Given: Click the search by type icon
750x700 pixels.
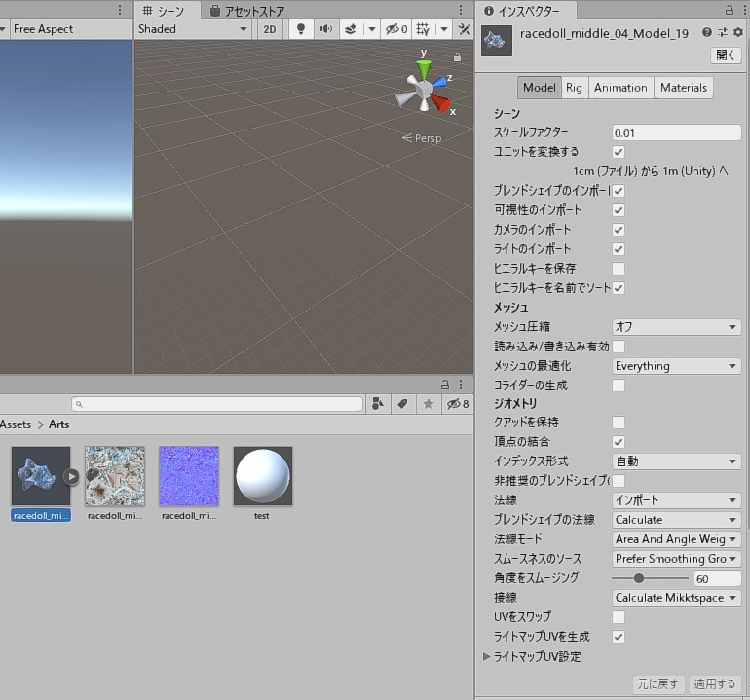Looking at the screenshot, I should click(x=377, y=404).
